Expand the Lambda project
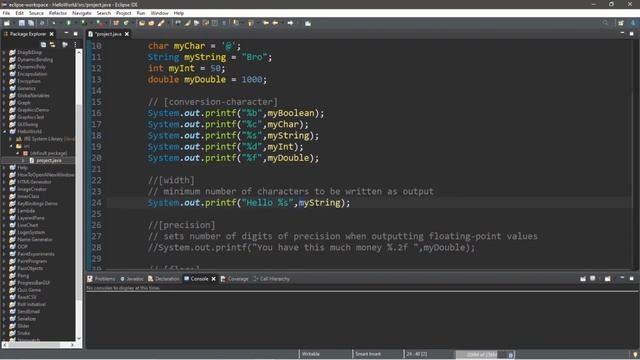Viewport: 640px width, 360px height. click(x=4, y=211)
